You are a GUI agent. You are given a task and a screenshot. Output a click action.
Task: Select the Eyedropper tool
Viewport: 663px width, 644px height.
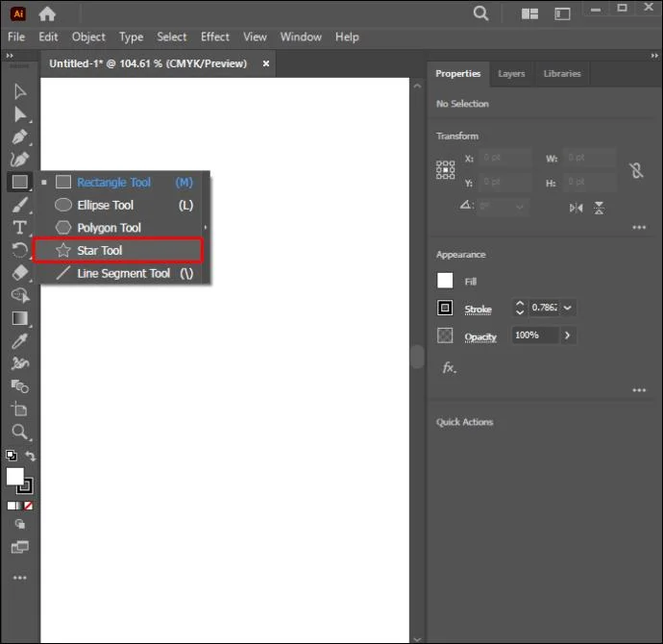pos(19,341)
